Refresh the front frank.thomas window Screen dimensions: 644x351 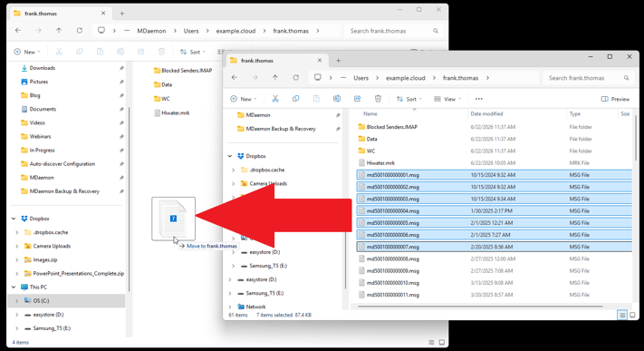click(295, 77)
